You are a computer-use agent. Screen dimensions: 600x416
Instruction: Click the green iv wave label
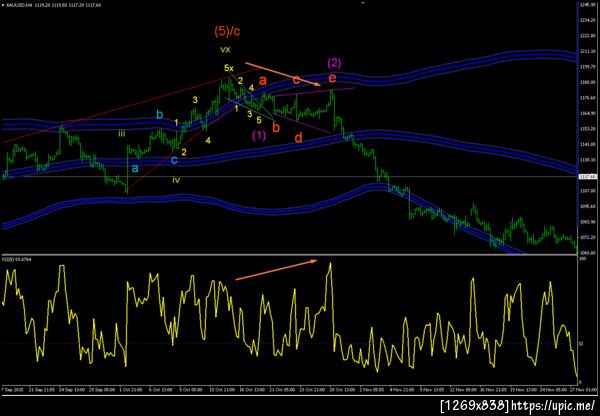176,179
